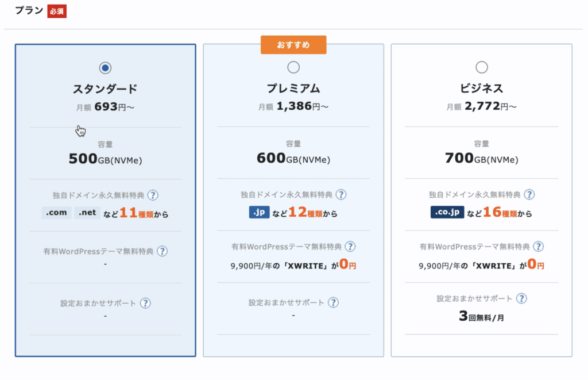Open 設定おまかせサポート help in プレミアム plan
The height and width of the screenshot is (380, 588).
pyautogui.click(x=333, y=302)
